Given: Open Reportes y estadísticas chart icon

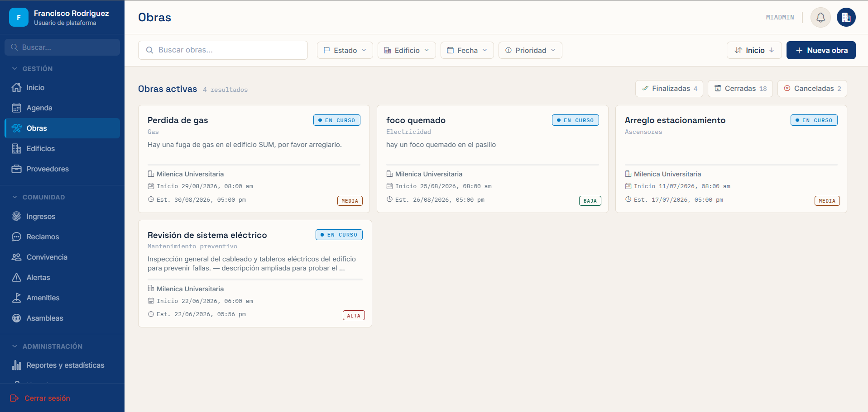Looking at the screenshot, I should point(16,365).
